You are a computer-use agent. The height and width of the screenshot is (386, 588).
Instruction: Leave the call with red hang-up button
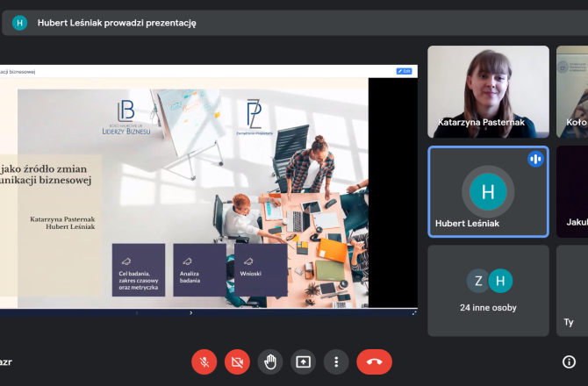[374, 361]
